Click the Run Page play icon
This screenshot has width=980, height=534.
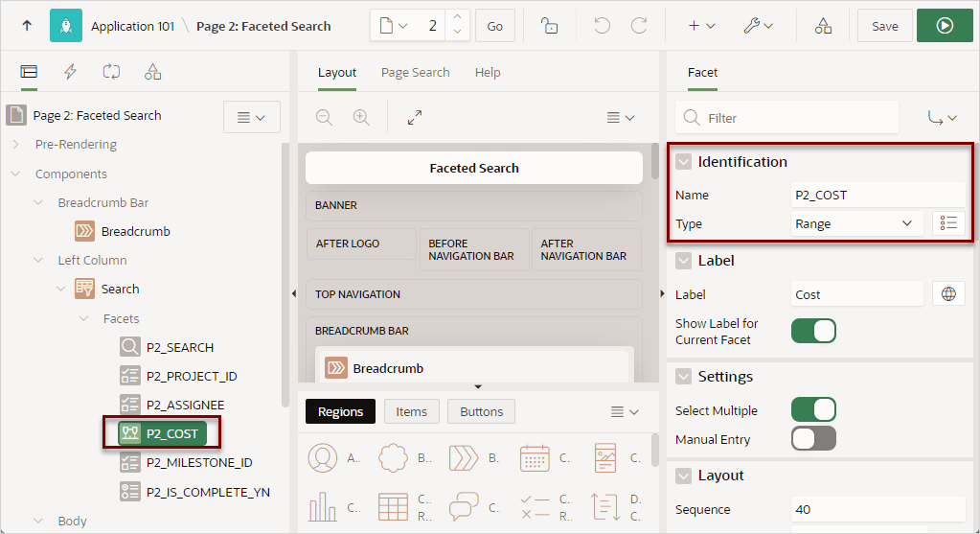(945, 26)
